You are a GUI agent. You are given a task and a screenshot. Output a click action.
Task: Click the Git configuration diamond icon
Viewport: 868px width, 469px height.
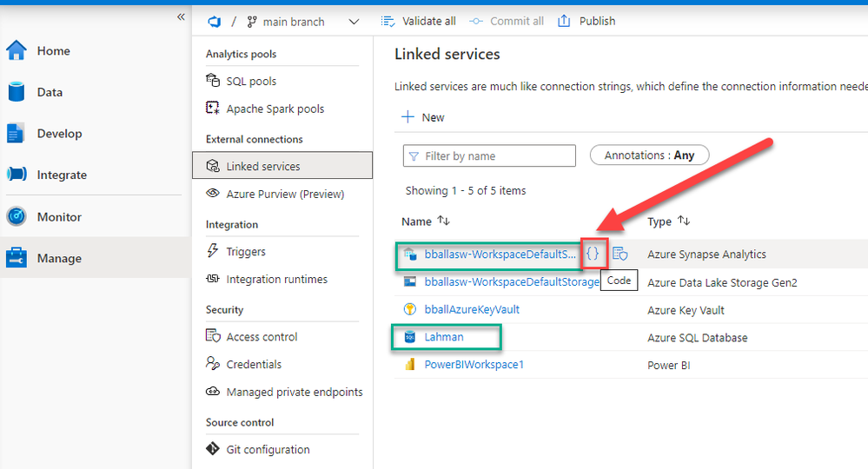213,448
